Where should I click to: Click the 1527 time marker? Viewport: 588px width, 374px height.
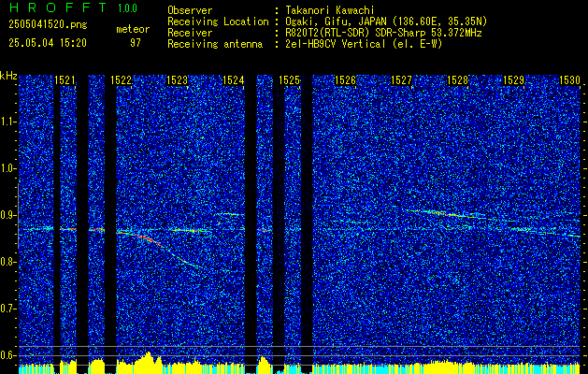[x=402, y=80]
